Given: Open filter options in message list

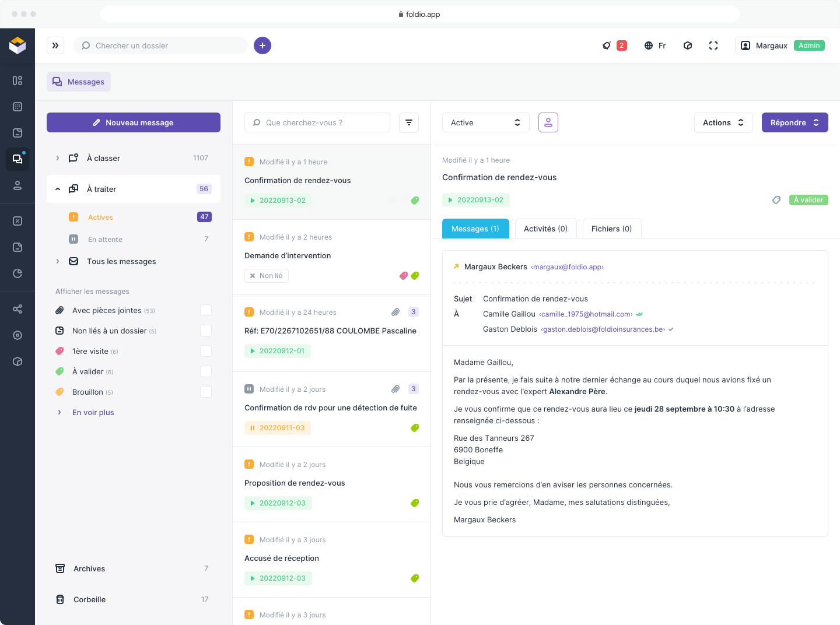Looking at the screenshot, I should (409, 122).
